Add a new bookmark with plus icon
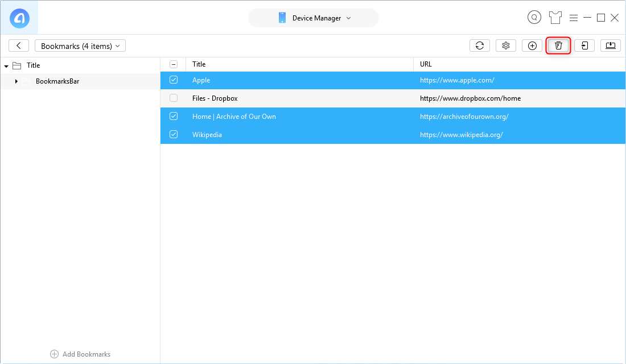Image resolution: width=626 pixels, height=364 pixels. click(532, 45)
